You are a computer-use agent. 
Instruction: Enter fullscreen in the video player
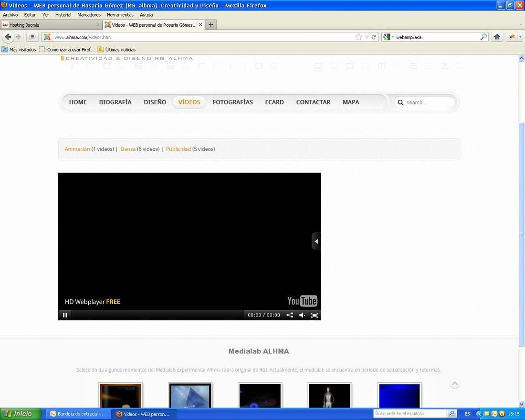315,315
